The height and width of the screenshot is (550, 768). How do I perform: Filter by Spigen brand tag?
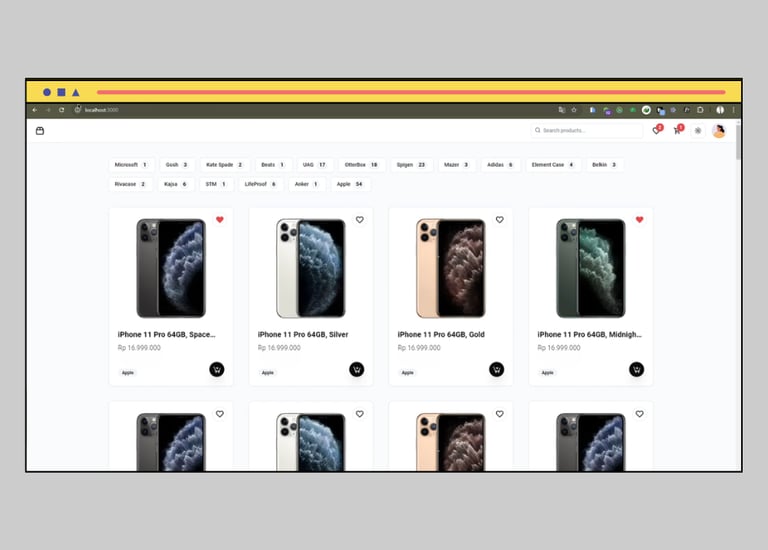click(411, 165)
